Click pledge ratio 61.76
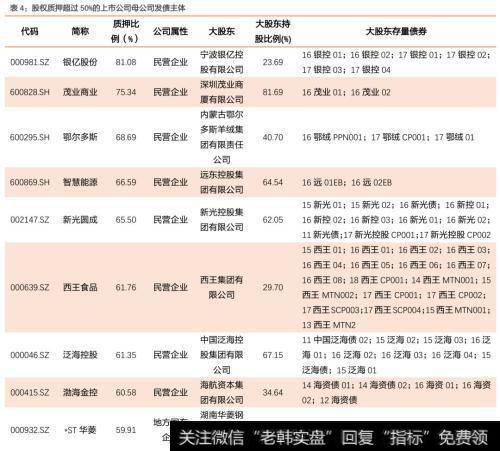This screenshot has height=451, width=500. tap(126, 287)
